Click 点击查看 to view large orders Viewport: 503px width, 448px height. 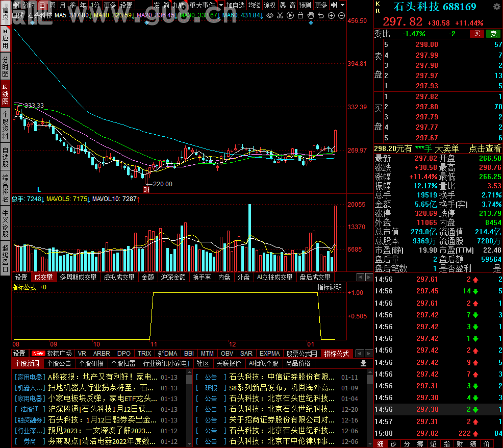pos(485,148)
